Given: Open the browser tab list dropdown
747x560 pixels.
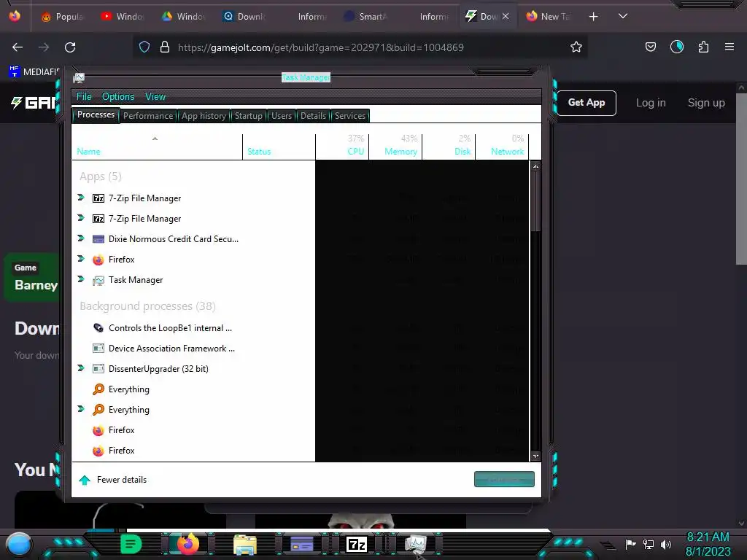Looking at the screenshot, I should coord(623,16).
